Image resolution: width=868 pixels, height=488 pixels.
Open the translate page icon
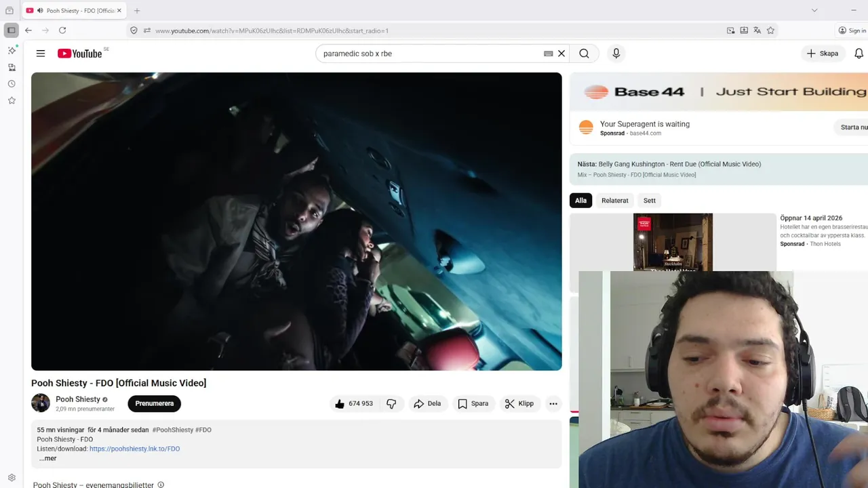[757, 30]
